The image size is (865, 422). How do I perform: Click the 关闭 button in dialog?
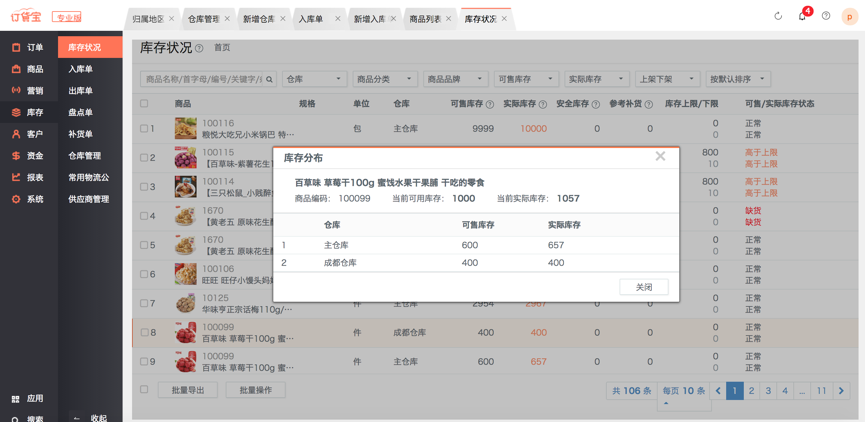(x=643, y=287)
